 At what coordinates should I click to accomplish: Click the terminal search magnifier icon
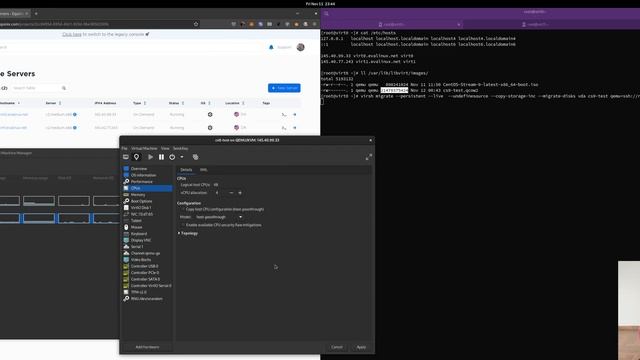click(x=326, y=13)
